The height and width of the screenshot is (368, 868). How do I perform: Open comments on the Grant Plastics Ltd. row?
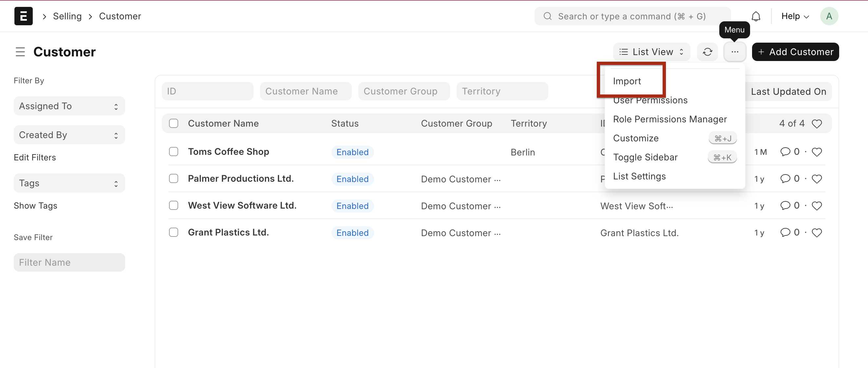[x=785, y=233]
